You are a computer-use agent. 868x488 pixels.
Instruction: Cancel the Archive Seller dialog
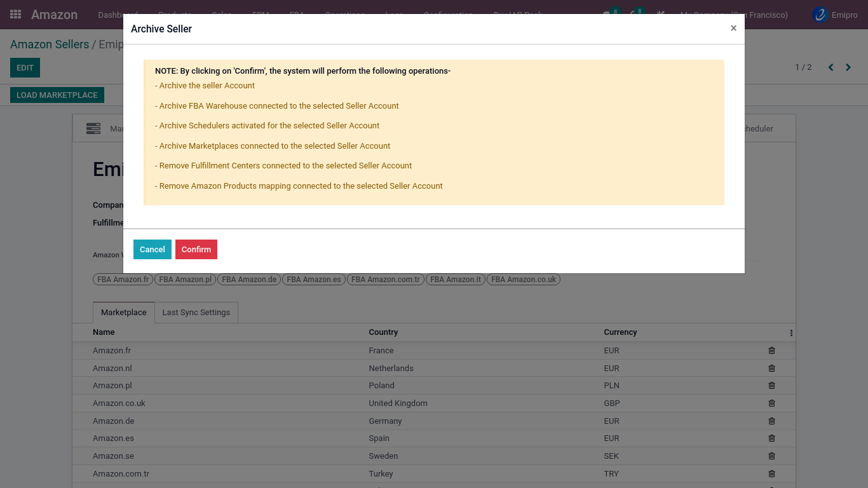[152, 250]
